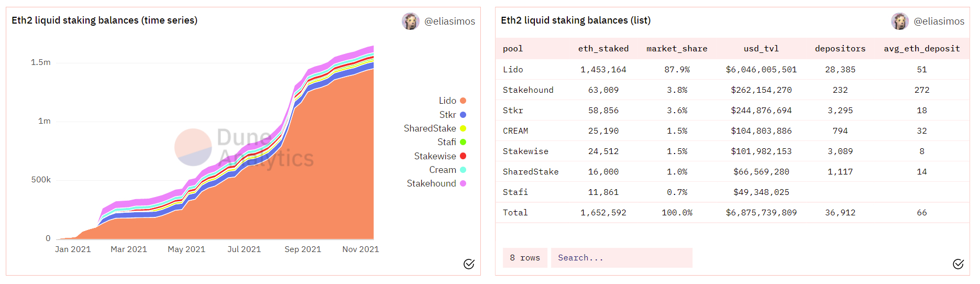This screenshot has width=980, height=284.
Task: Open @eliasimos profile link on list panel
Action: (x=939, y=21)
